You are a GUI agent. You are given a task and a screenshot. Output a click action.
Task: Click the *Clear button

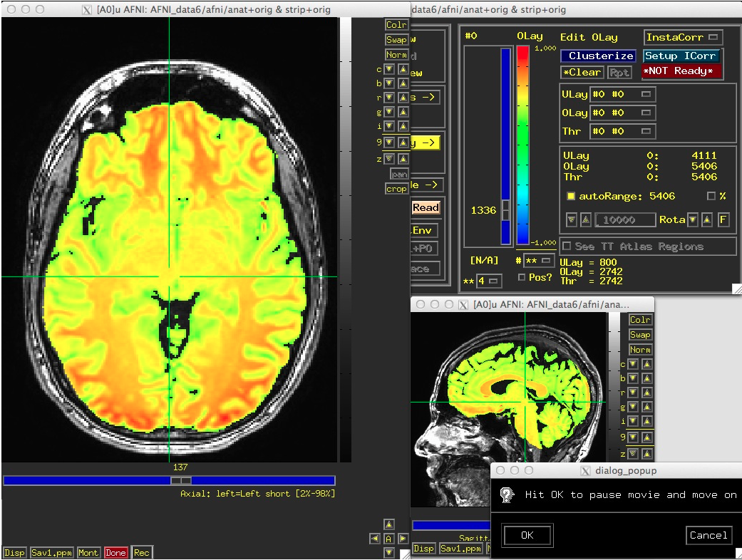point(582,73)
